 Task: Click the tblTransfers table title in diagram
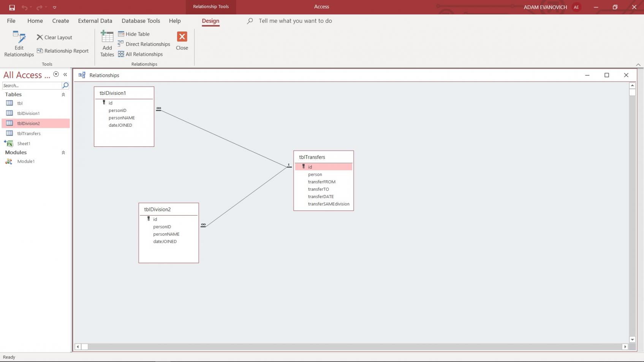[x=312, y=157]
